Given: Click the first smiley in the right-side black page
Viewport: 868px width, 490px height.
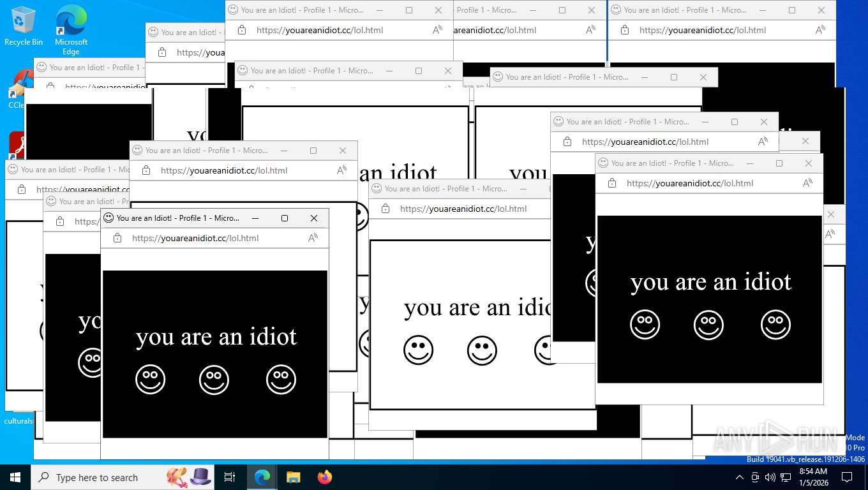Looking at the screenshot, I should tap(645, 325).
